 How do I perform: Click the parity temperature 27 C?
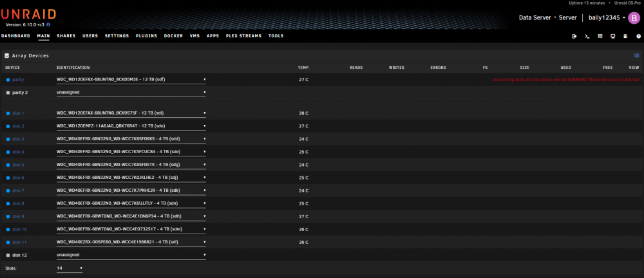(303, 80)
